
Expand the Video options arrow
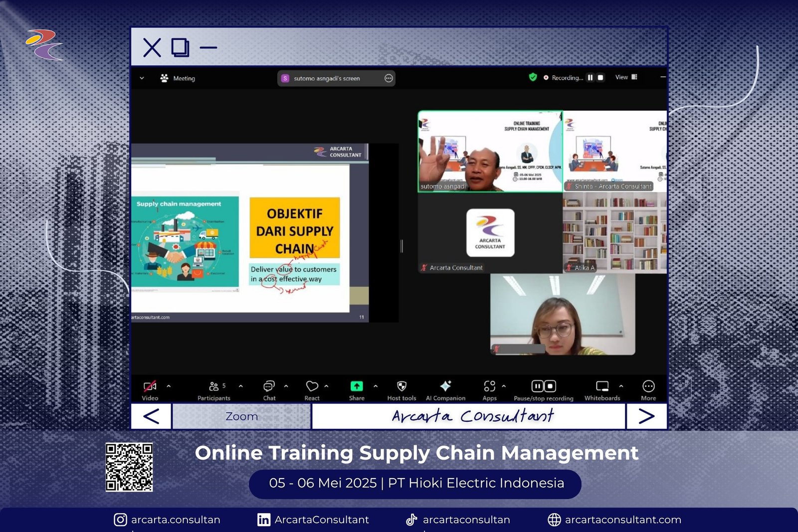click(x=169, y=386)
